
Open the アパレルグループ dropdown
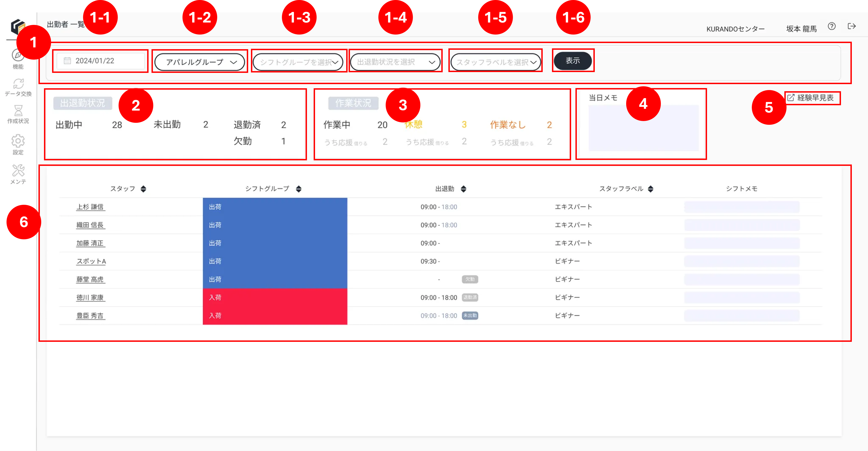(x=200, y=62)
